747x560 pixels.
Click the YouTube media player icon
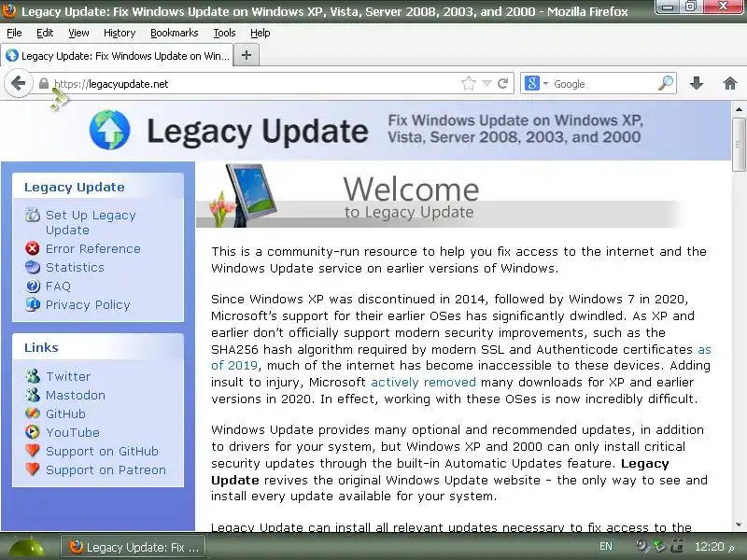point(33,432)
